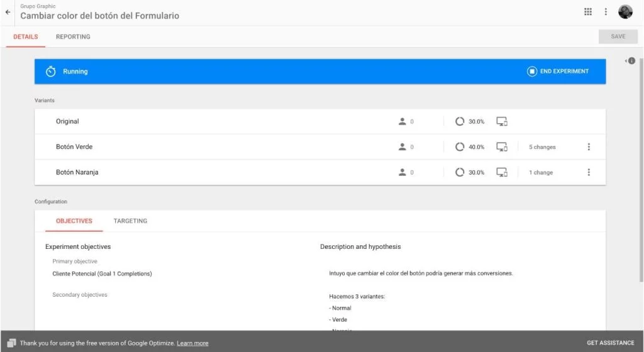
Task: Click the Optimize icon in footer banner
Action: tap(11, 343)
